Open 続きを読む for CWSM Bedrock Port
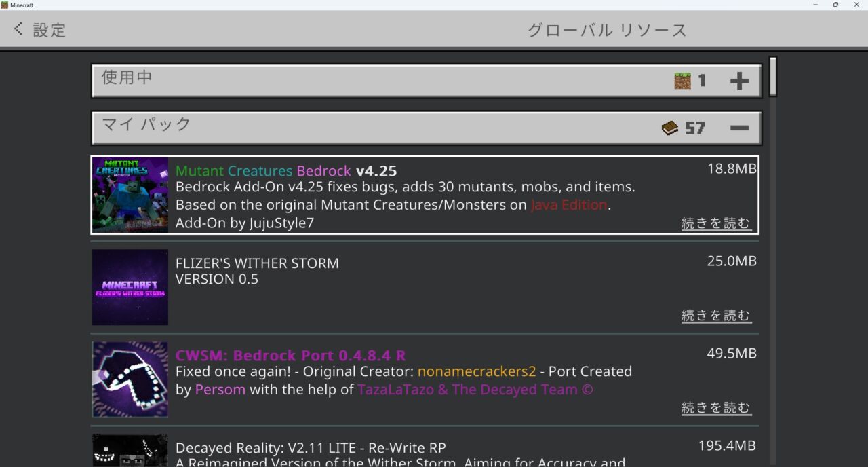Viewport: 868px width, 467px height. pyautogui.click(x=716, y=408)
